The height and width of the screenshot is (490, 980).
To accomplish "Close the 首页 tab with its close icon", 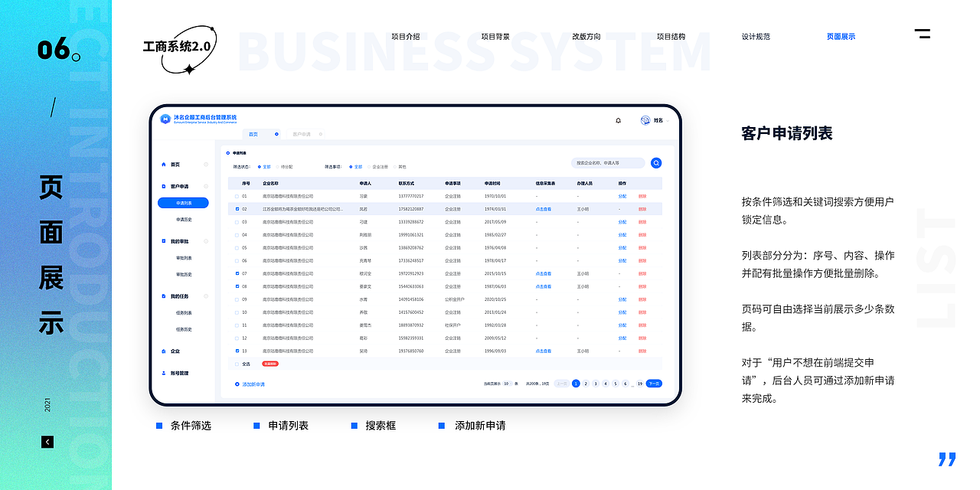I will tap(276, 134).
